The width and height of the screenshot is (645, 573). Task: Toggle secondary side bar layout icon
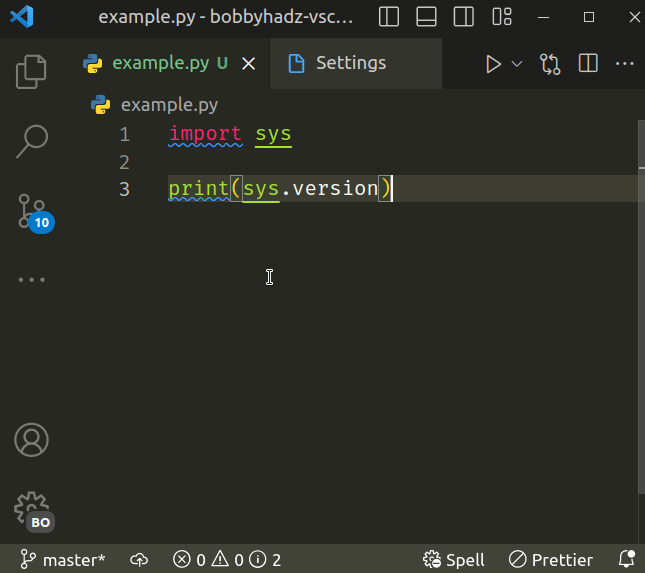coord(464,17)
